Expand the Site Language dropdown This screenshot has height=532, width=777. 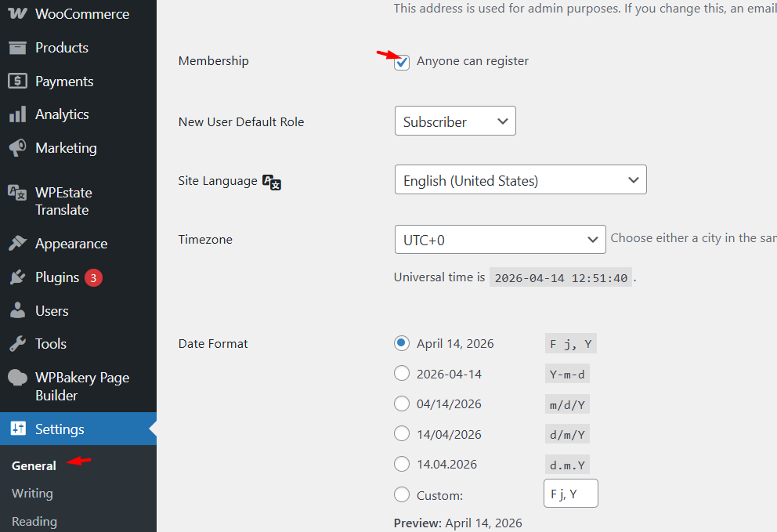(x=520, y=180)
